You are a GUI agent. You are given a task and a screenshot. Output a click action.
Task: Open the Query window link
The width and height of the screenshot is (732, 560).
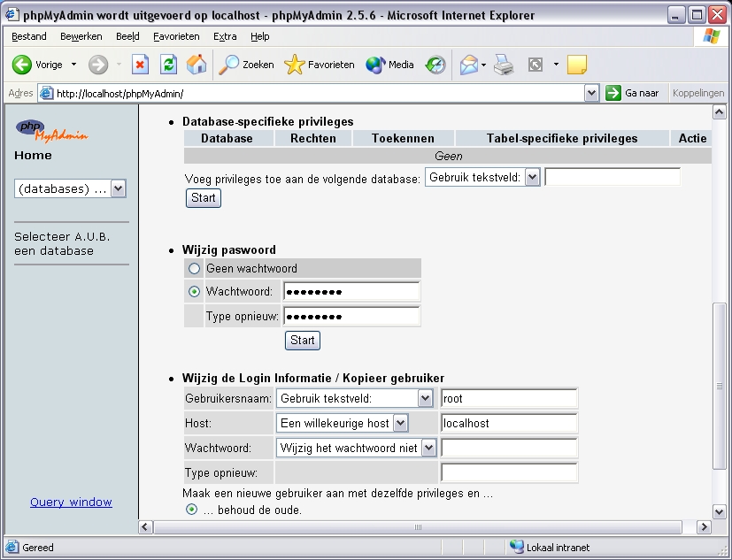(x=71, y=502)
